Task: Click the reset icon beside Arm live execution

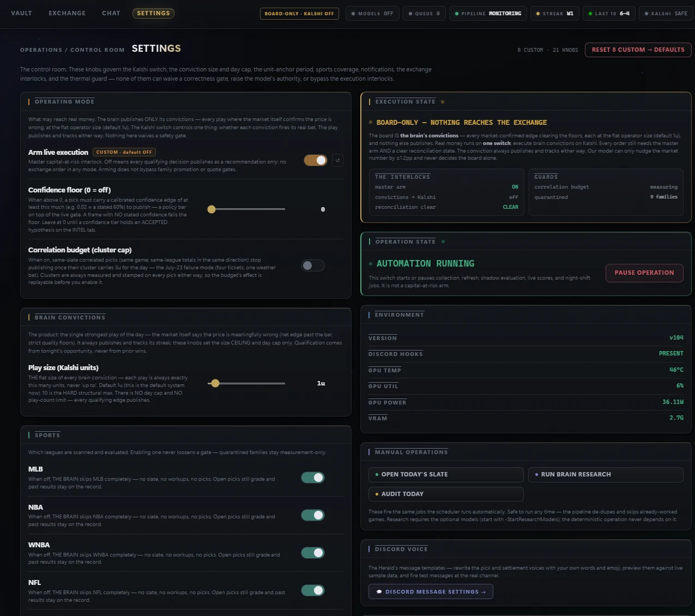Action: point(337,160)
